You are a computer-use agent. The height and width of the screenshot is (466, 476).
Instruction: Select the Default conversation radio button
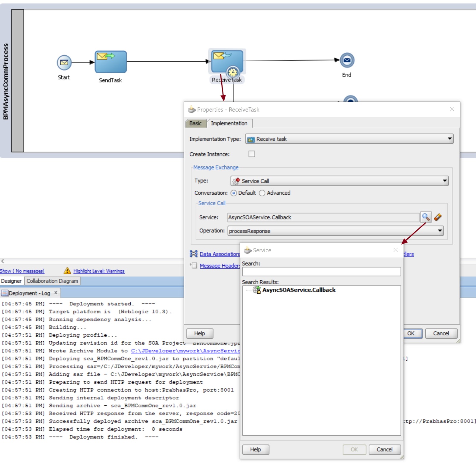[x=234, y=193]
